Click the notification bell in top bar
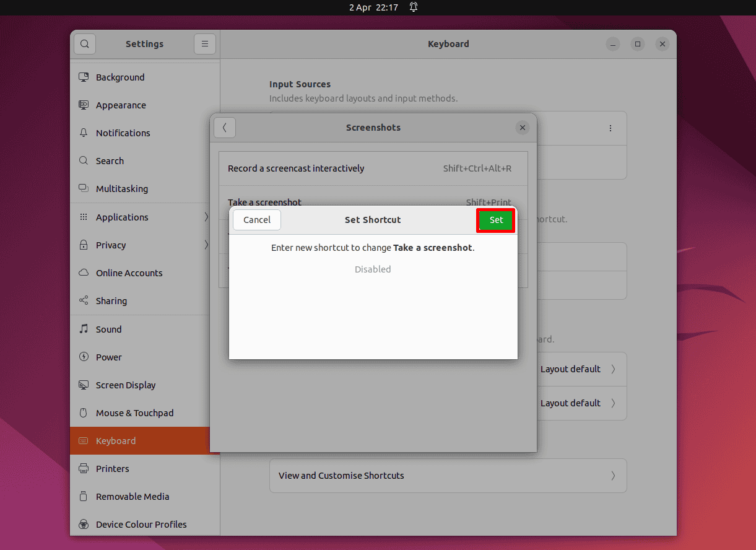The image size is (756, 550). click(414, 7)
